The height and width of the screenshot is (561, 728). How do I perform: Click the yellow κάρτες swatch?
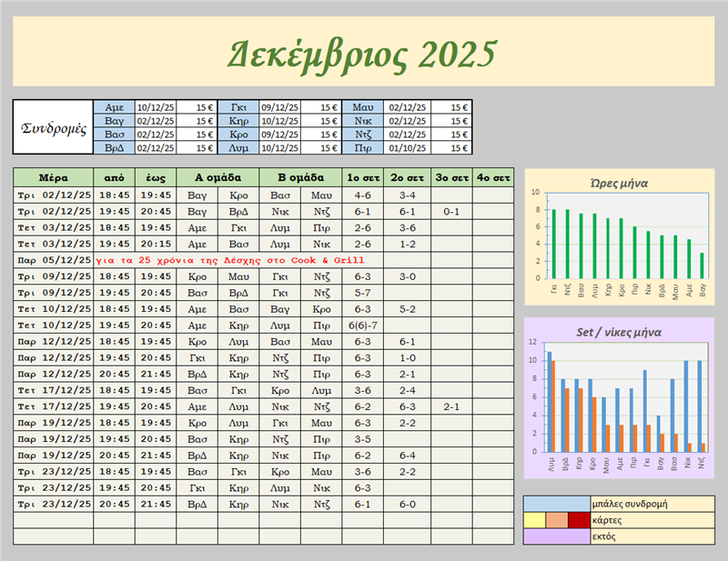coord(535,520)
